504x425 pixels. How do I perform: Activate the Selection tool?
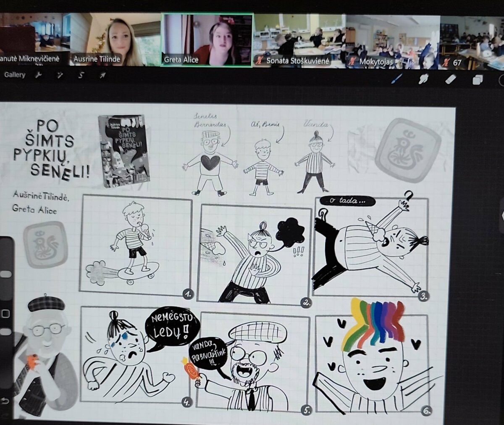[81, 75]
